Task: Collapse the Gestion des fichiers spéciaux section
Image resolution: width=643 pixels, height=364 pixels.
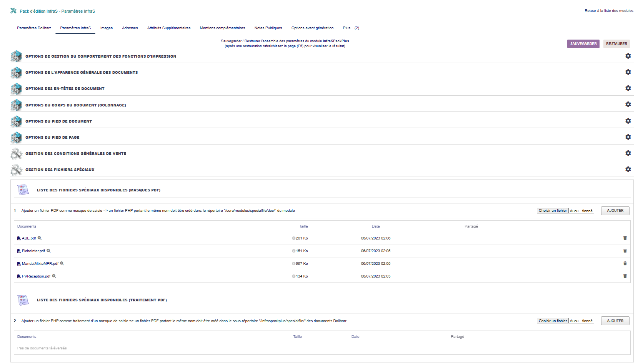Action: coord(628,170)
